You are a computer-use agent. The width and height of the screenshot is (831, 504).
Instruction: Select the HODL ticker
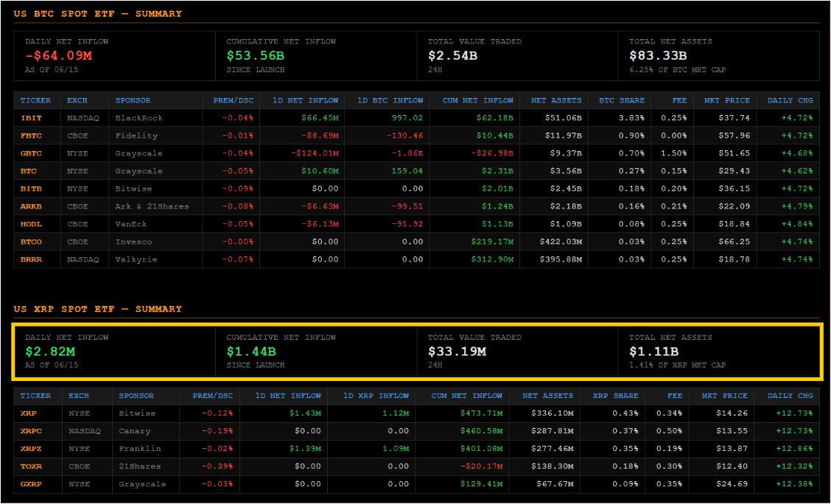pyautogui.click(x=31, y=224)
